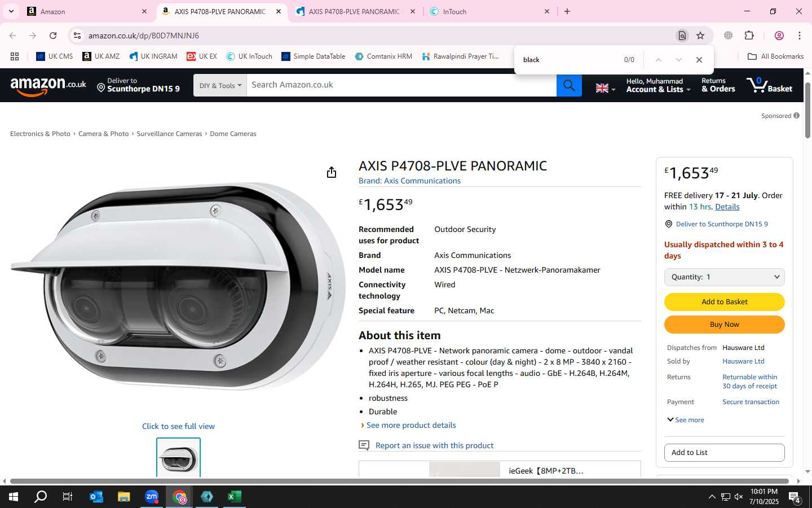Open the basket cart icon

[x=770, y=85]
